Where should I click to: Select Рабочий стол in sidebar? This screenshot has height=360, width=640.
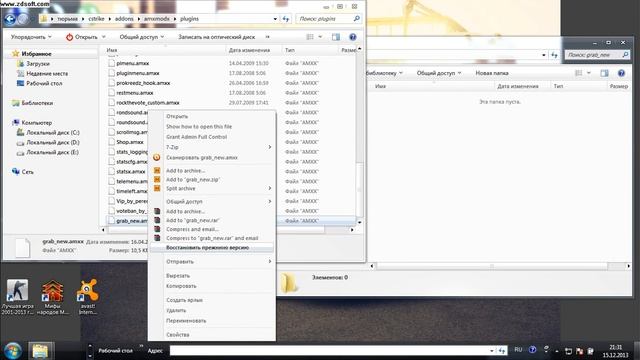(44, 83)
